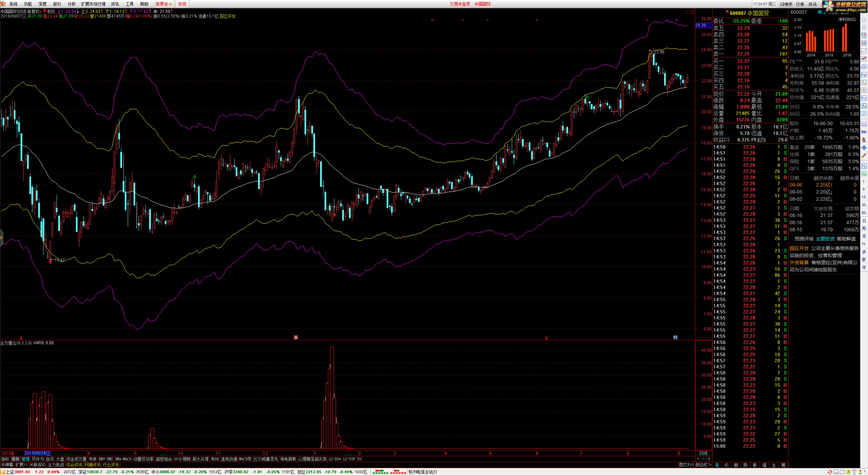Click the red S icon in sidebar
This screenshot has height=475, width=868.
coord(864,140)
